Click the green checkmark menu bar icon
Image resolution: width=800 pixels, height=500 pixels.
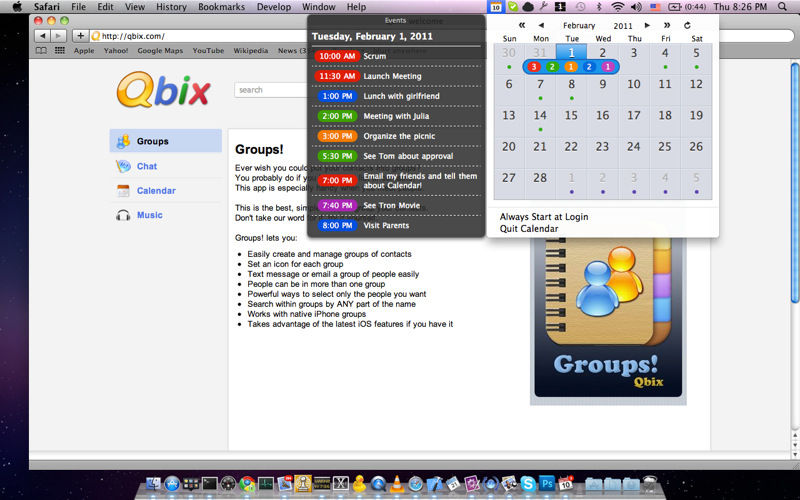pos(513,7)
